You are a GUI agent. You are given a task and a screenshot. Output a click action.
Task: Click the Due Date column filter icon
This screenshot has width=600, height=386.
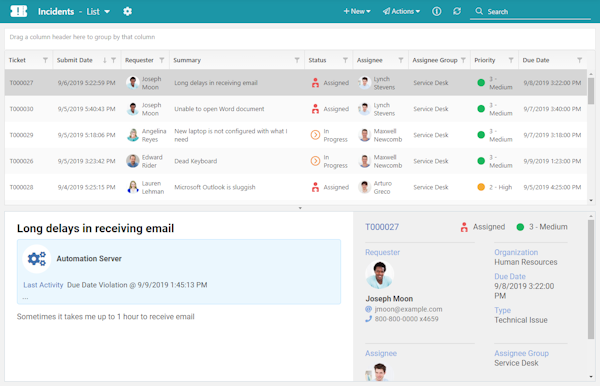click(580, 60)
